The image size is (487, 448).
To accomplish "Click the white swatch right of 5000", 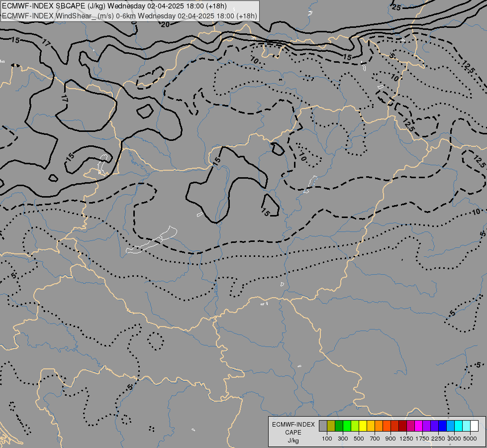I will click(474, 426).
